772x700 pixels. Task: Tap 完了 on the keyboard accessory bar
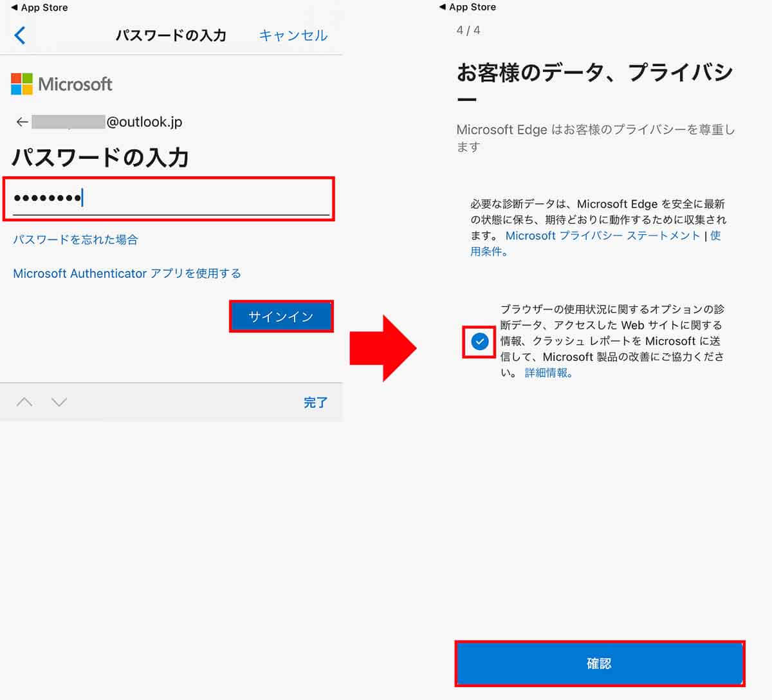coord(316,401)
